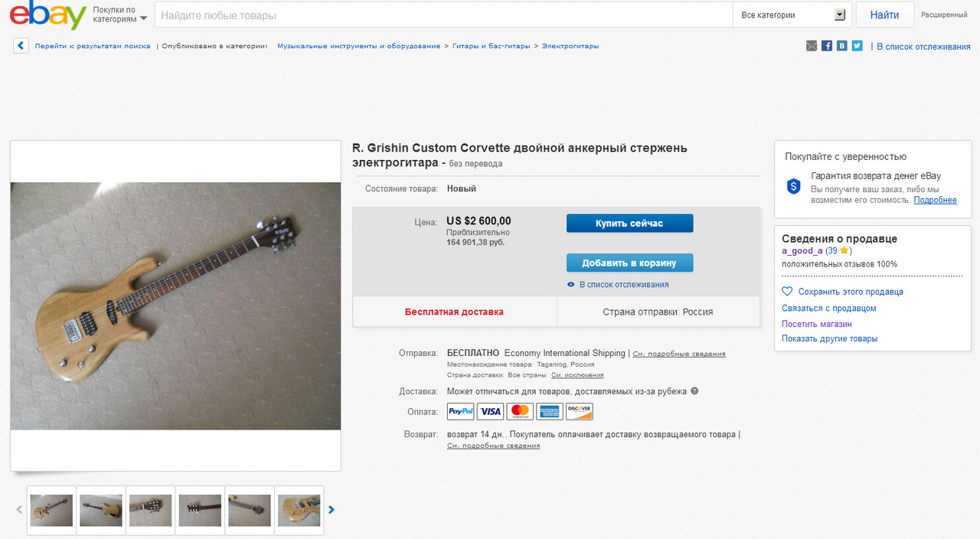Open Электрогитары breadcrumb category
Image resolution: width=980 pixels, height=539 pixels.
coord(570,46)
